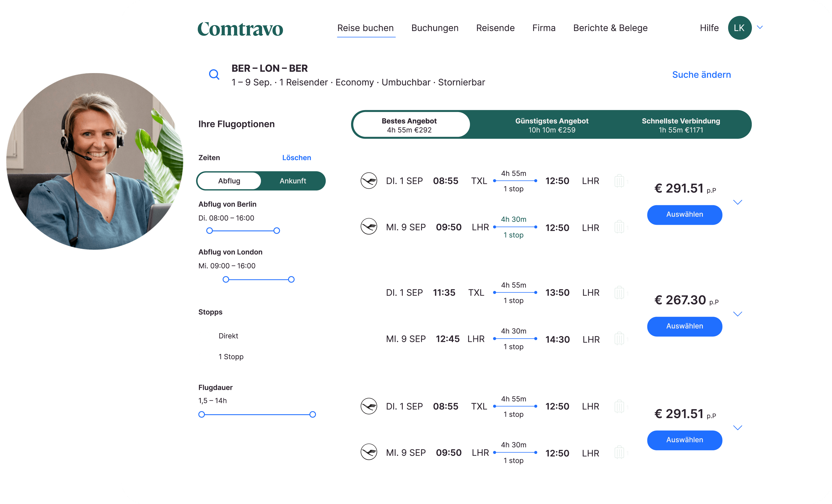This screenshot has width=832, height=504.
Task: Select the Schnellste Verbindung tab
Action: 681,125
